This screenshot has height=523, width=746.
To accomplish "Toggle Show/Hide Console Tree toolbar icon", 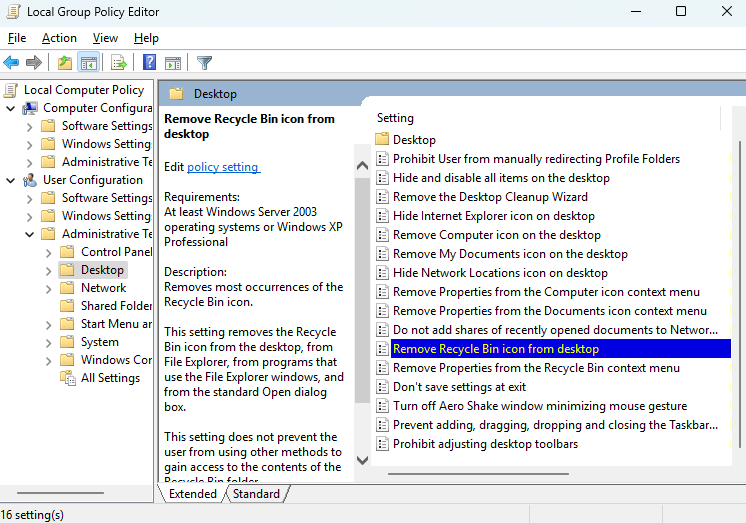I will click(89, 63).
